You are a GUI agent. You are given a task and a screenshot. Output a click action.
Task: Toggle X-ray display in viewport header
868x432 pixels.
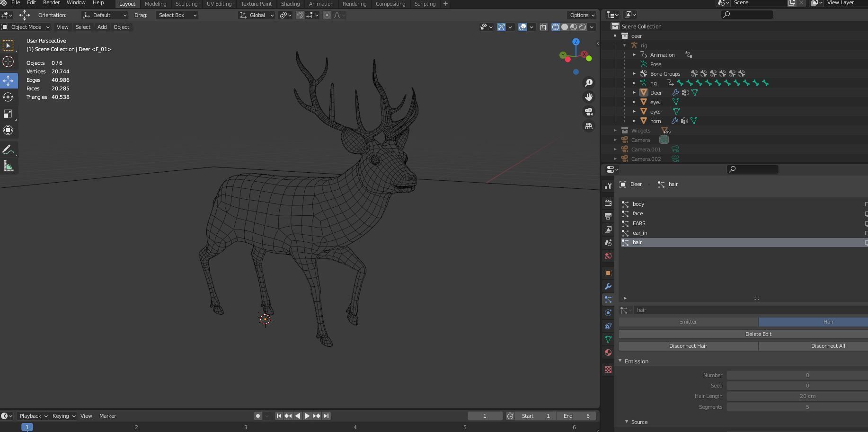click(x=544, y=27)
